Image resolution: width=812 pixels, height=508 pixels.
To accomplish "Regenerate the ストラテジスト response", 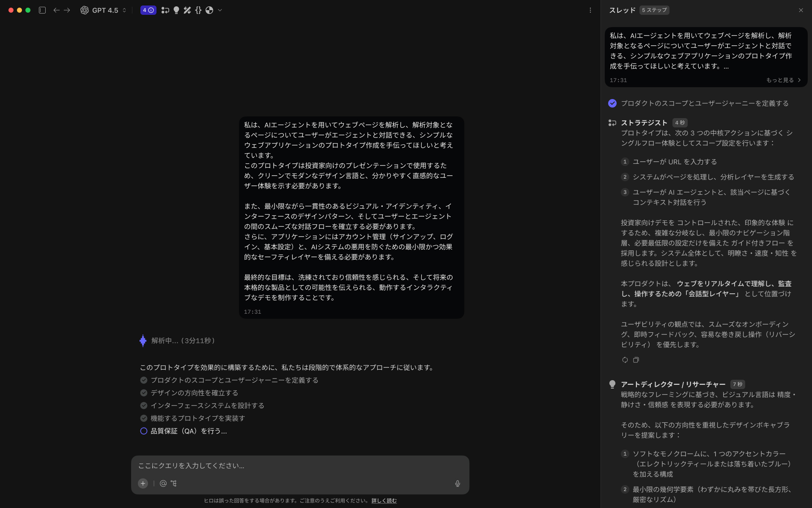I will tap(625, 360).
